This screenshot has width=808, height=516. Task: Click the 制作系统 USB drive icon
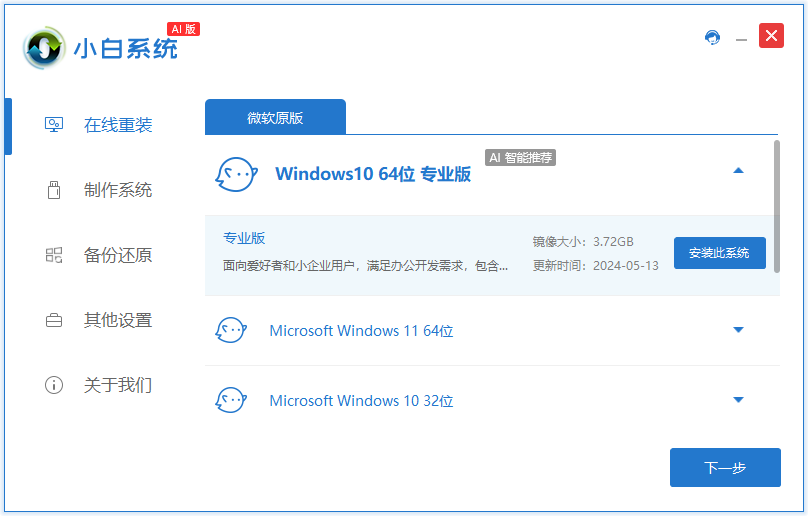[54, 190]
